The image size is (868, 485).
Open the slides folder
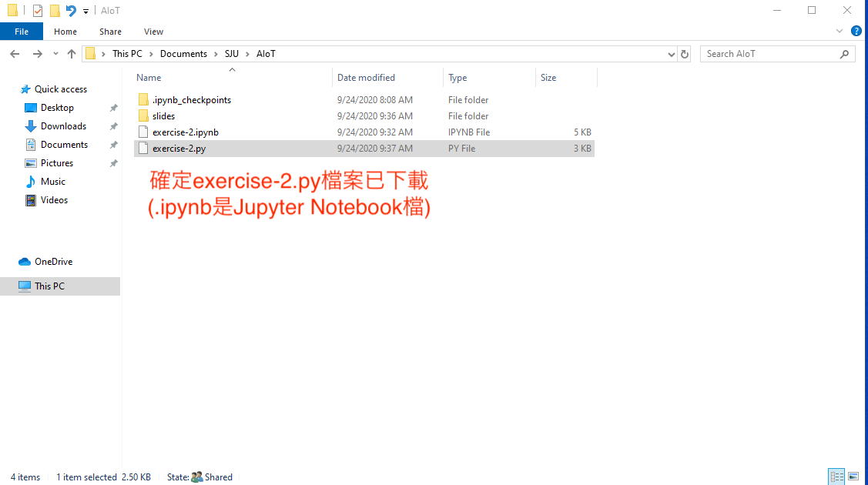(163, 116)
